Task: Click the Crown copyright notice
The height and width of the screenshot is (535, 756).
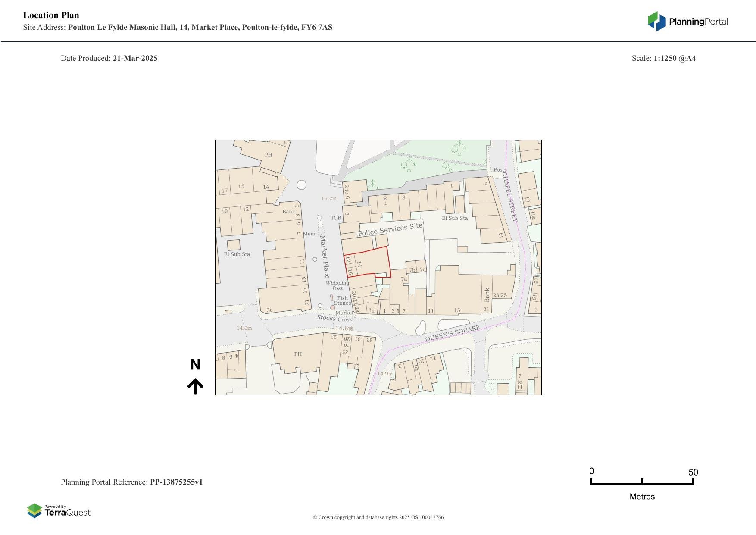Action: coord(378,517)
